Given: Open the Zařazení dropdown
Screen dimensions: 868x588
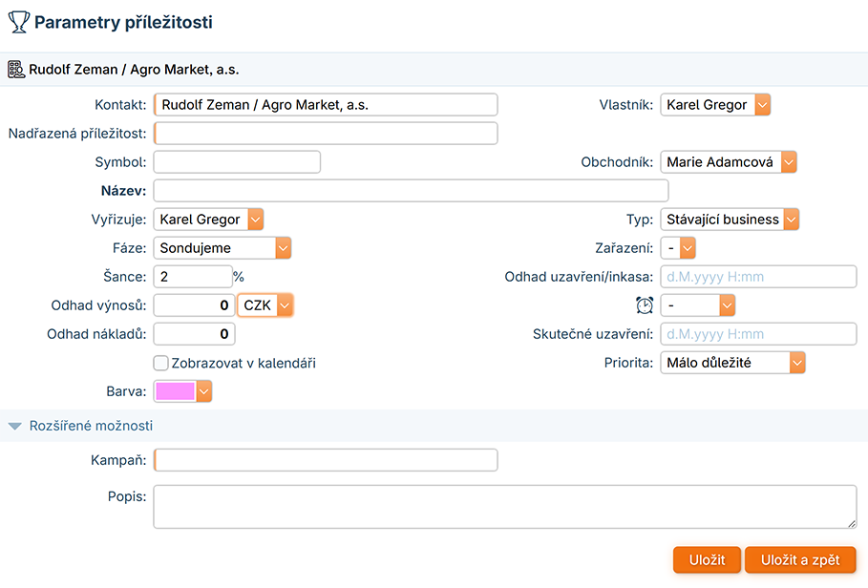Looking at the screenshot, I should point(678,248).
